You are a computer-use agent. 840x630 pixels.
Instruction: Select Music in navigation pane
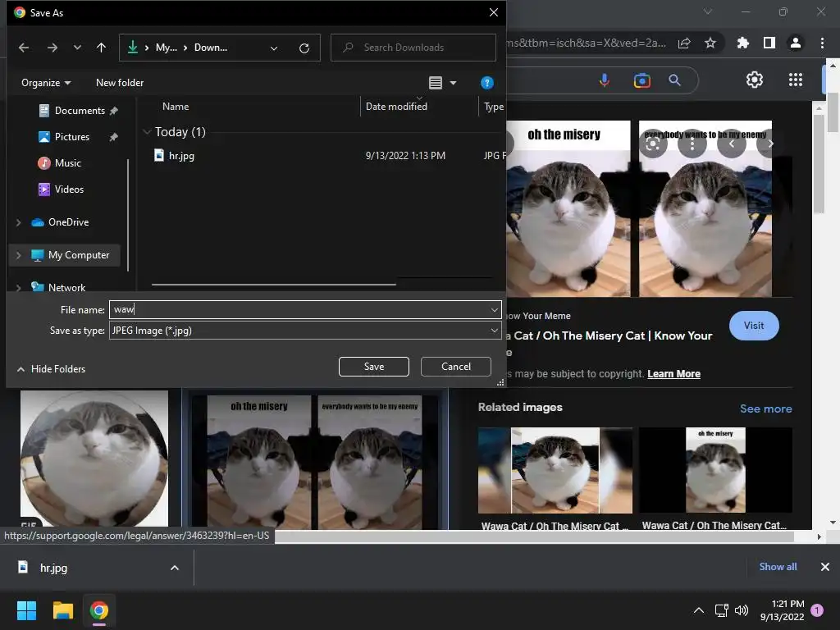(x=67, y=163)
